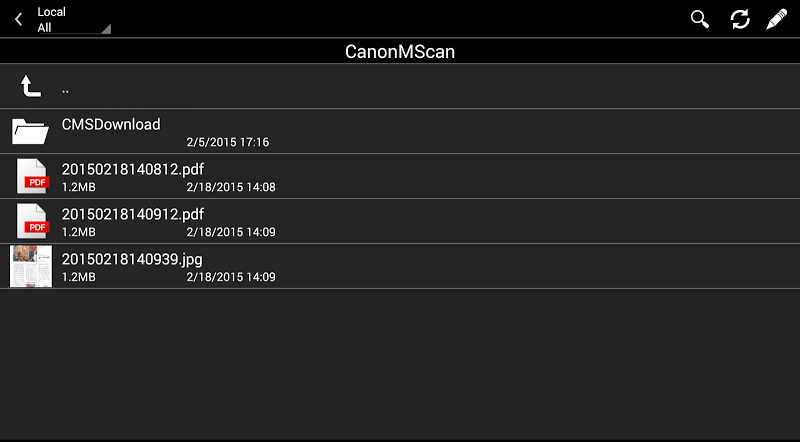
Task: Click PDF icon of 20150218140912.pdf
Action: (x=32, y=221)
